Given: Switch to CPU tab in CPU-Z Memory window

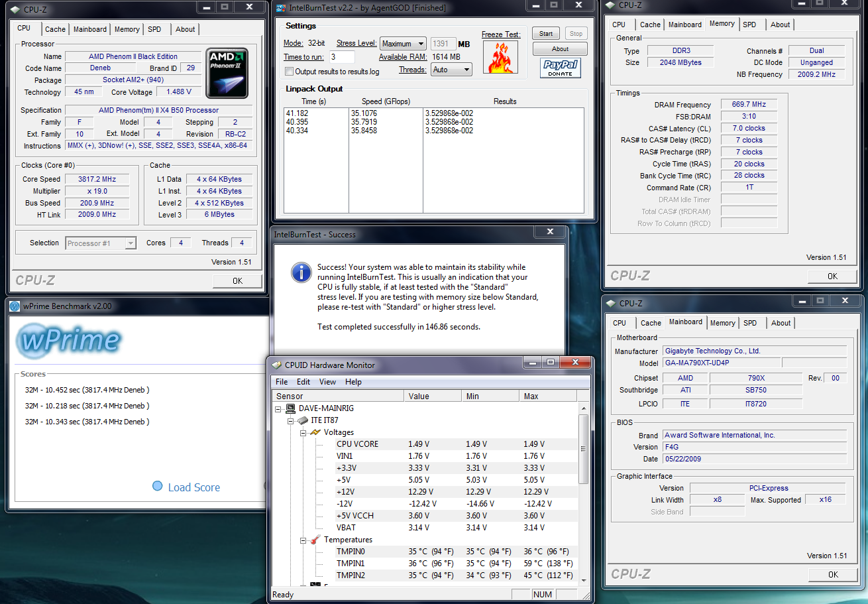Looking at the screenshot, I should click(619, 25).
